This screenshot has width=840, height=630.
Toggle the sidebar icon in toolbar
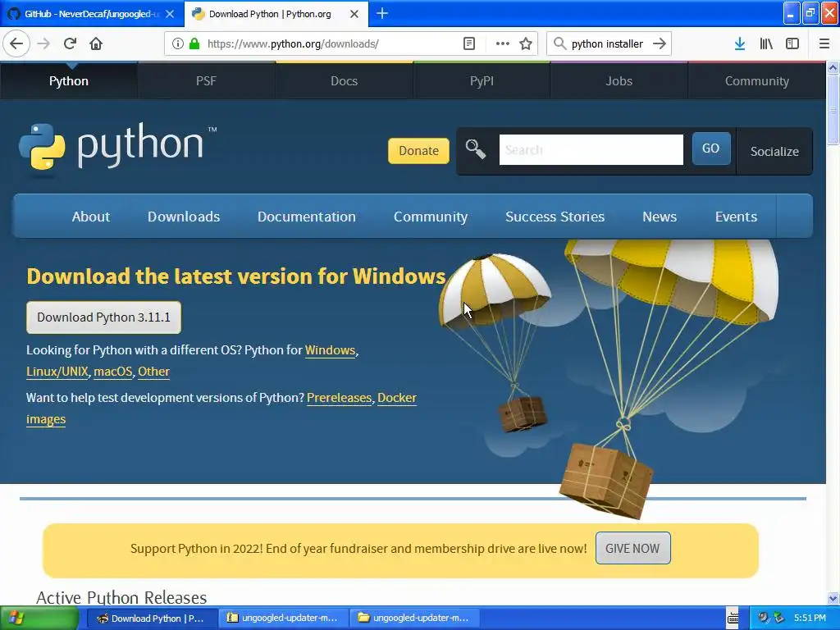[x=792, y=44]
